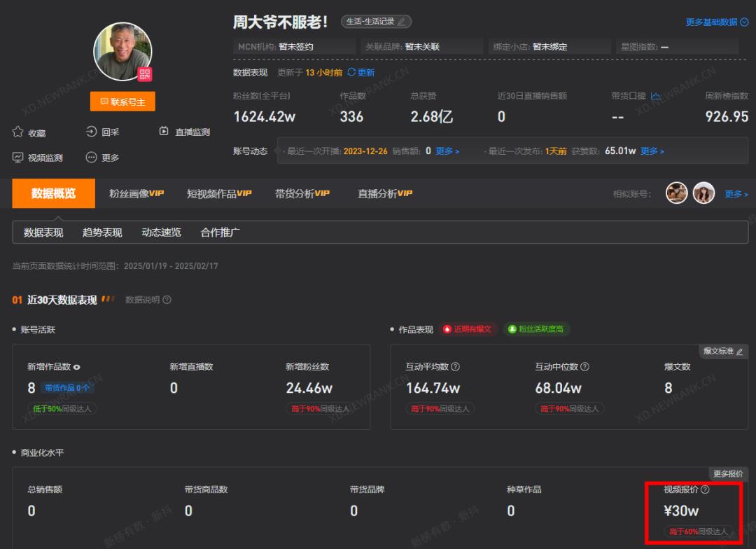This screenshot has width=756, height=549.
Task: Click the 更新 refresh icon
Action: 351,72
